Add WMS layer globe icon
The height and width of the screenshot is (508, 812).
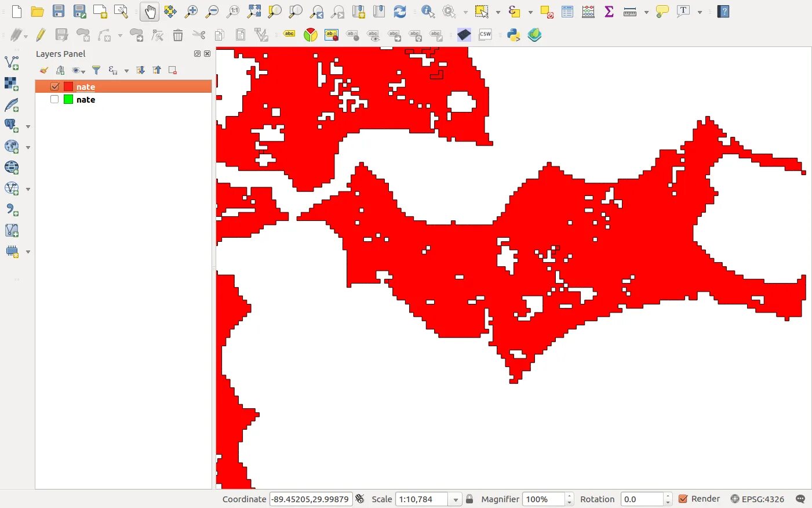[12, 147]
